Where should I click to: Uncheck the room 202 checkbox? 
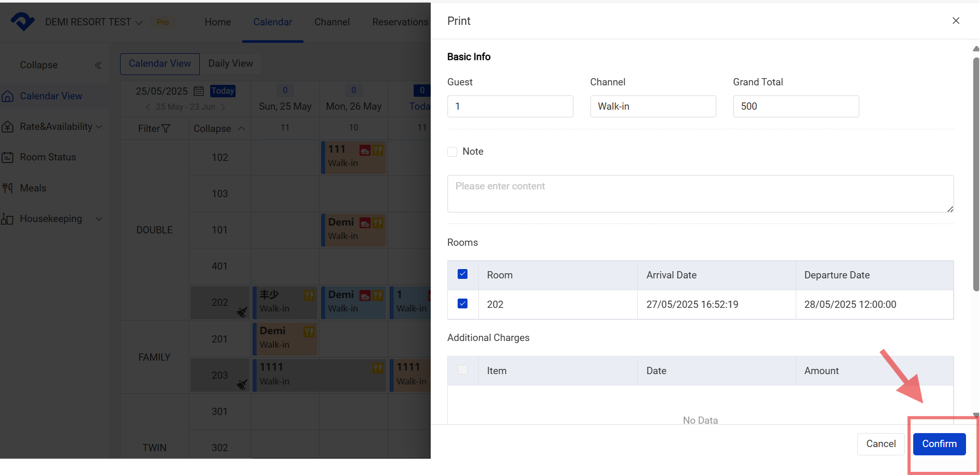click(463, 304)
